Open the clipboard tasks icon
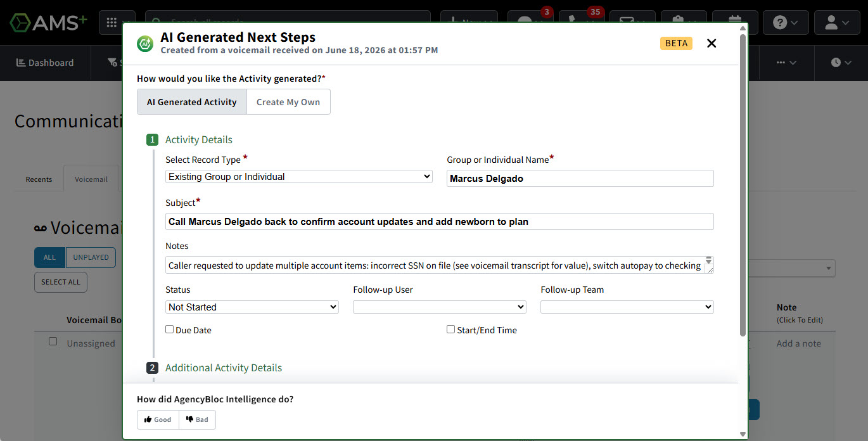868x441 pixels. 684,23
